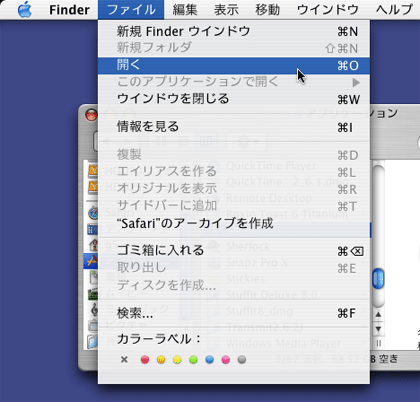Click the red close button of the Finder window
The width and height of the screenshot is (420, 402).
(91, 115)
